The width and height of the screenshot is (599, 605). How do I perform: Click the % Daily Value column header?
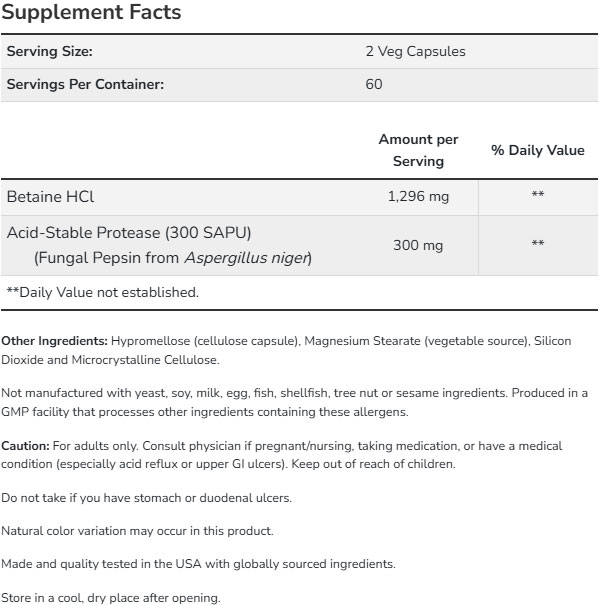[x=538, y=150]
